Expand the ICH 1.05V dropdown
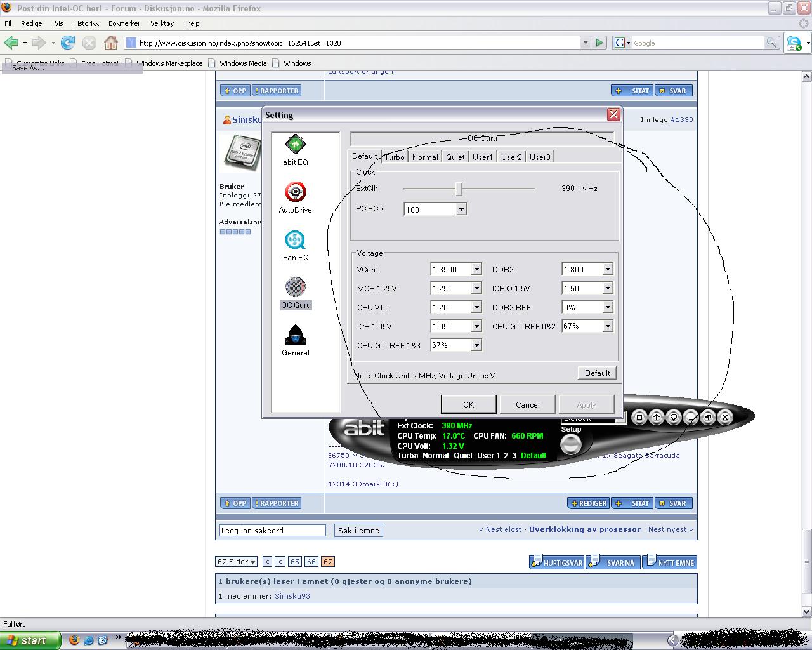Image resolution: width=812 pixels, height=650 pixels. click(x=476, y=326)
